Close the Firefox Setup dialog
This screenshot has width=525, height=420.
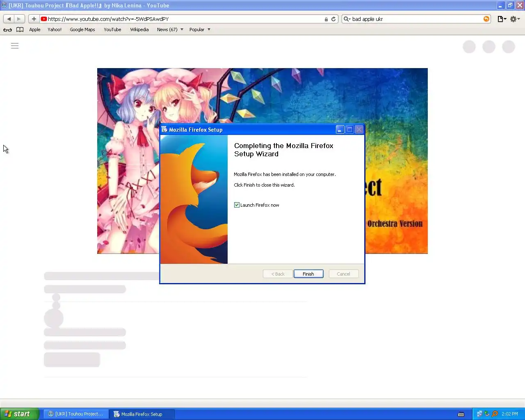point(359,130)
